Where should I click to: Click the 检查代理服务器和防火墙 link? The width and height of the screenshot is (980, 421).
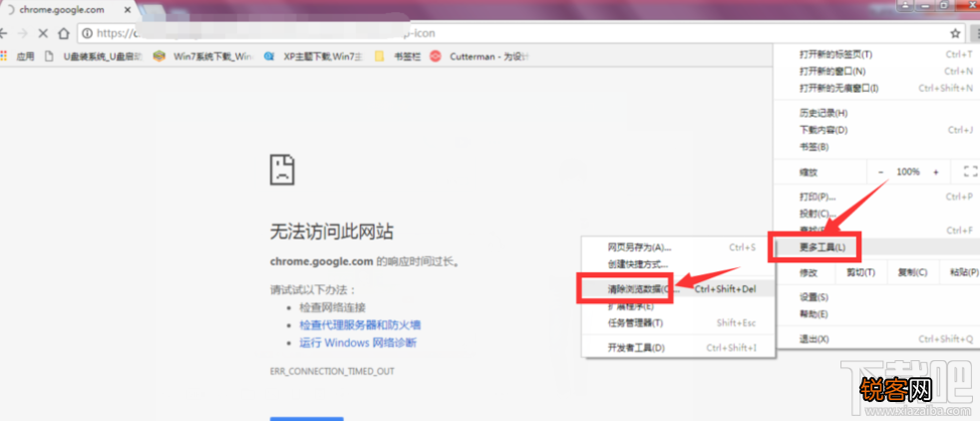[360, 325]
